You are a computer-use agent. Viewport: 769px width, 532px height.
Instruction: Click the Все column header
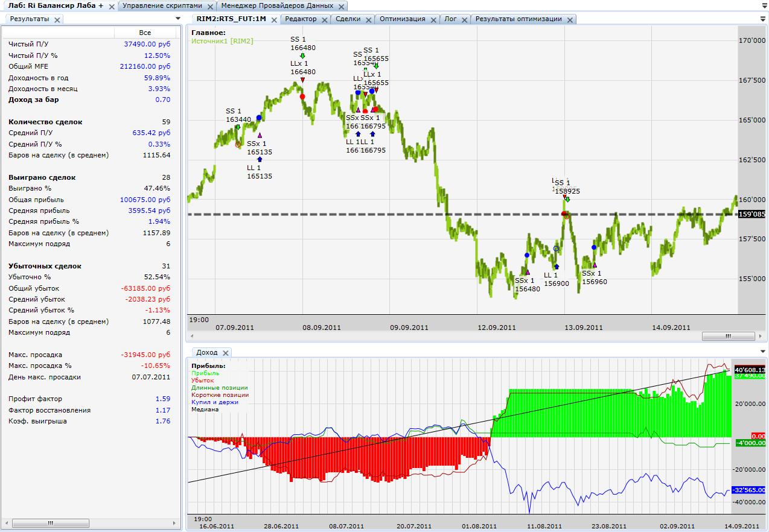coord(145,33)
